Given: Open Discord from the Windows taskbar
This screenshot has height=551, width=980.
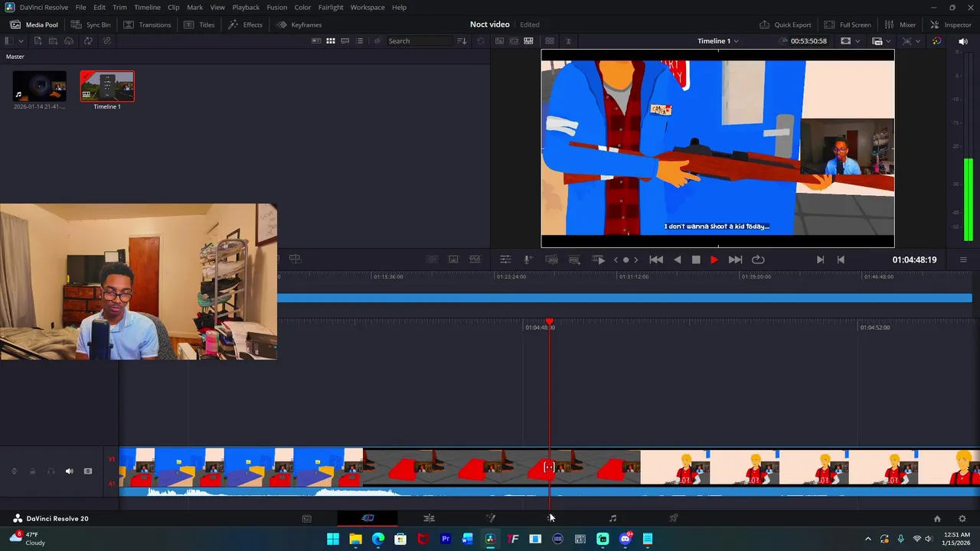Looking at the screenshot, I should click(x=625, y=539).
